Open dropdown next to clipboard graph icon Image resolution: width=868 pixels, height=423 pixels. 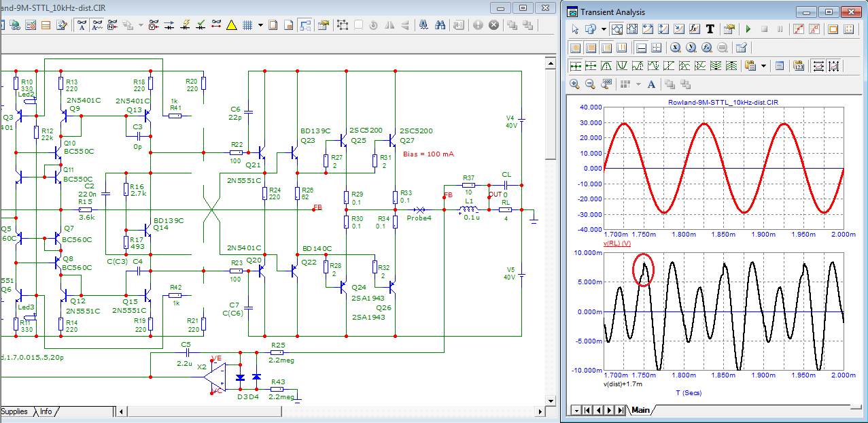[x=764, y=66]
